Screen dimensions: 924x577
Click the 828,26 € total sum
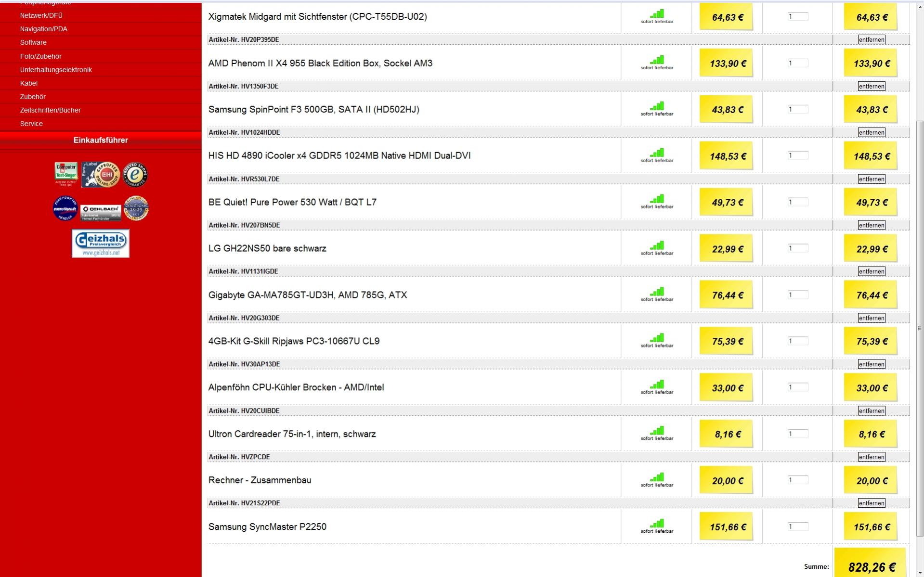coord(872,567)
